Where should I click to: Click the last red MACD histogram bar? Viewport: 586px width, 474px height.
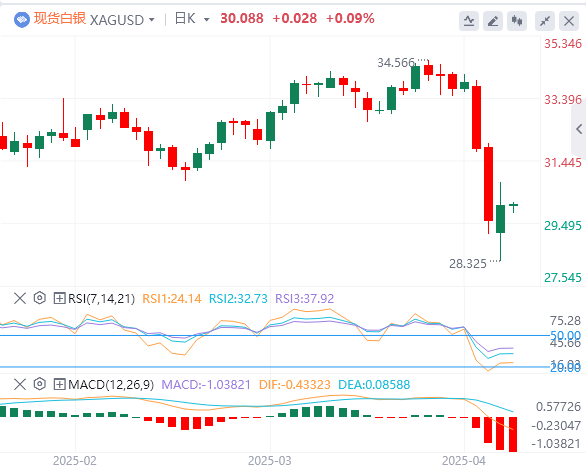pos(513,434)
